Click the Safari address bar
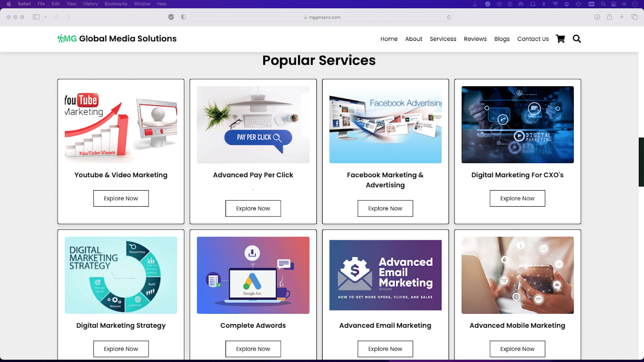 click(x=322, y=17)
